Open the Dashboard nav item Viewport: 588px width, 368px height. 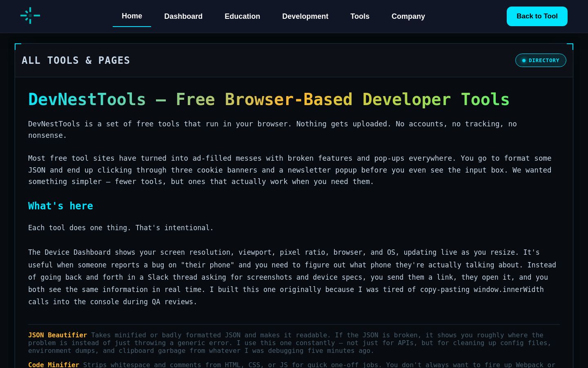(183, 16)
